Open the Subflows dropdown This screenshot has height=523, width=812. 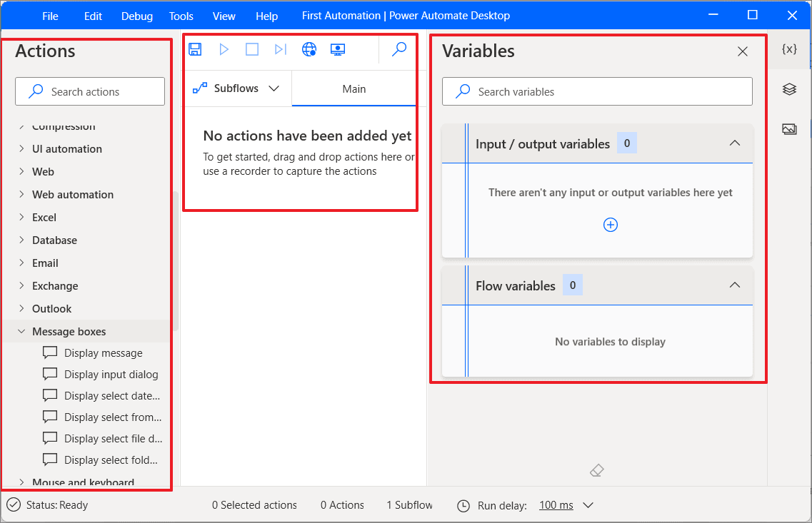tap(274, 88)
